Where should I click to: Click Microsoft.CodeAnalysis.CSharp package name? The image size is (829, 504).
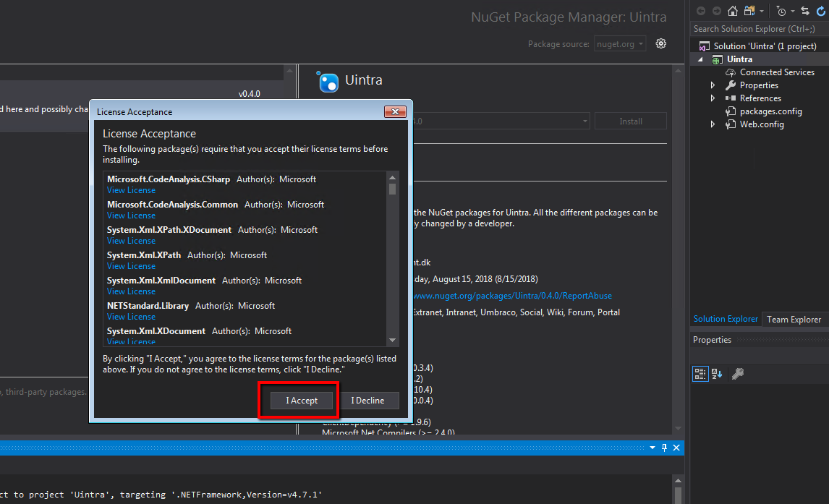point(169,179)
